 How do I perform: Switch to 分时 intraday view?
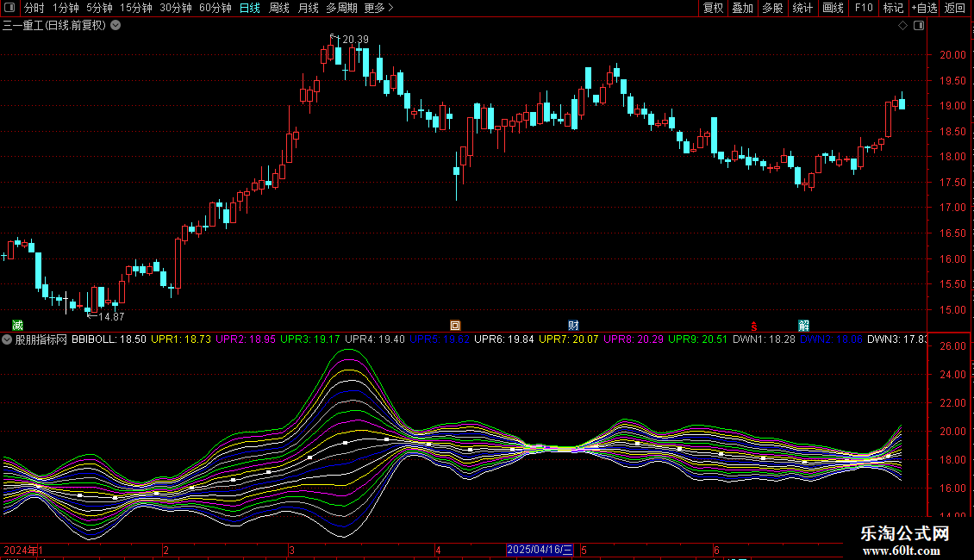pos(34,8)
